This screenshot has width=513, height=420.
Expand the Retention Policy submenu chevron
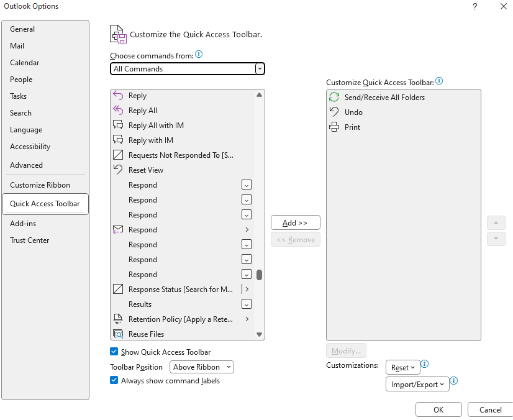(x=247, y=319)
